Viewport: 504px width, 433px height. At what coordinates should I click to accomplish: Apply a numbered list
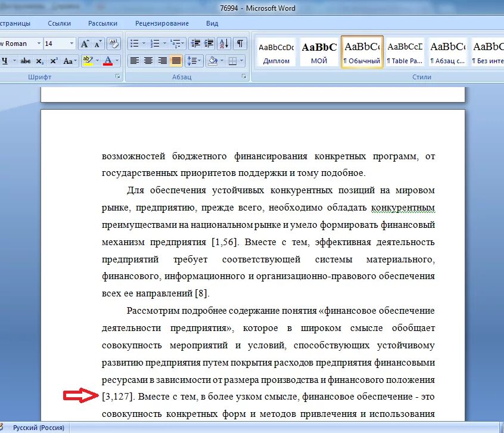155,44
